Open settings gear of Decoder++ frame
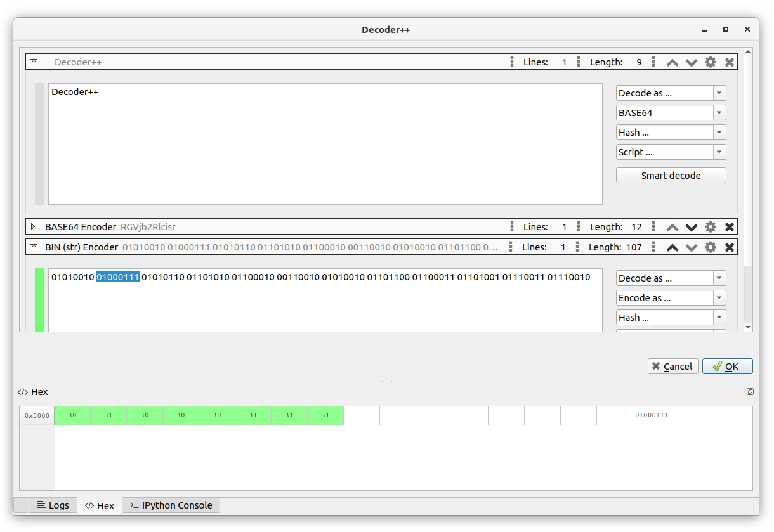The width and height of the screenshot is (774, 532). [711, 62]
